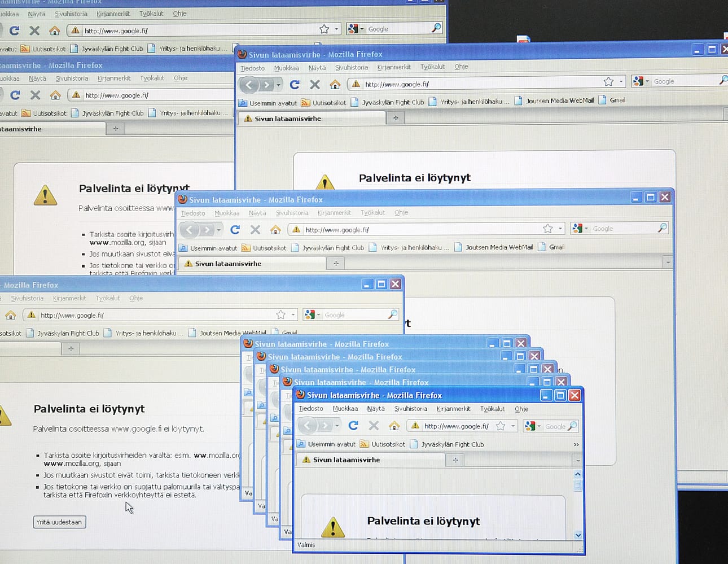Open the Muokkaa menu in the frontmost small window
The width and height of the screenshot is (728, 564).
(x=345, y=409)
